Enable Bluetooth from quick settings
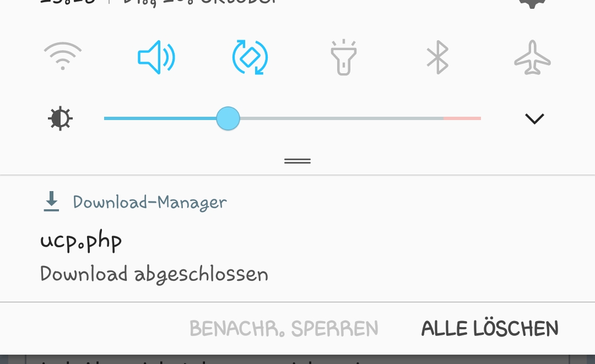The width and height of the screenshot is (595, 364). (x=437, y=57)
